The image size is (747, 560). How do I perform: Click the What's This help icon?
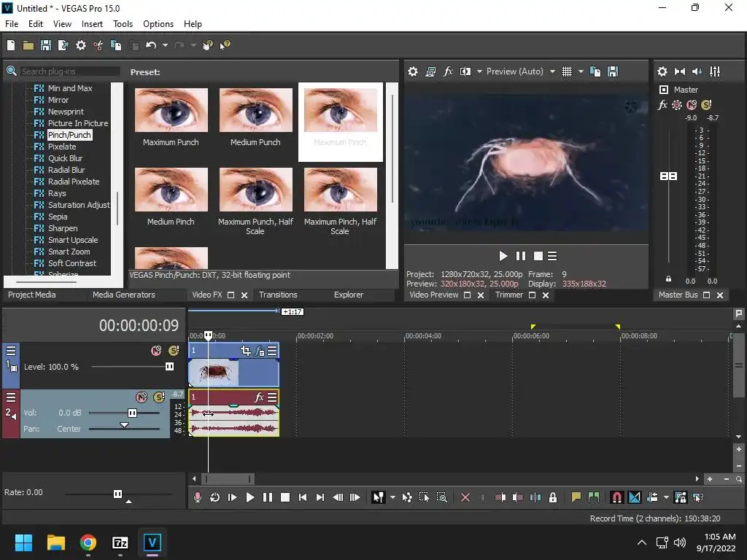click(x=225, y=45)
